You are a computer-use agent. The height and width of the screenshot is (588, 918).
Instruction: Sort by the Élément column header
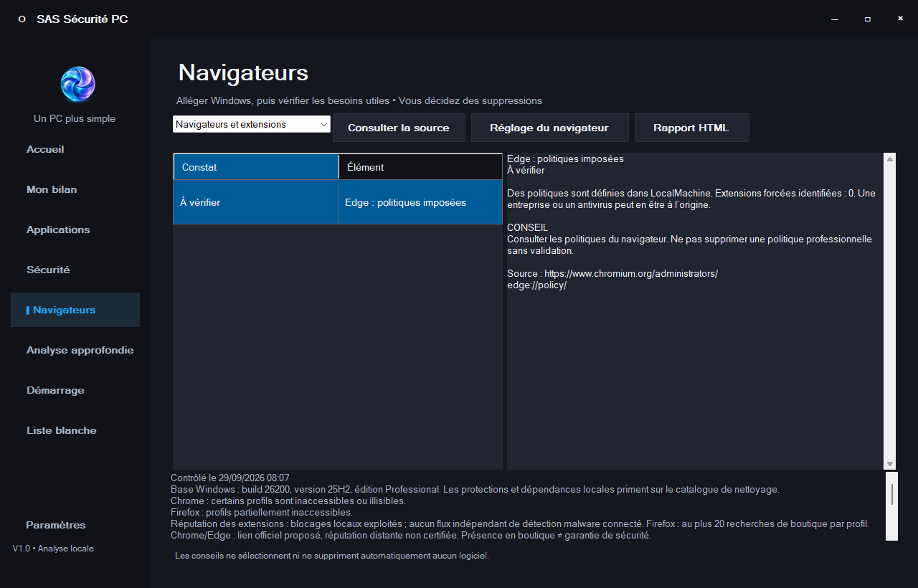tap(421, 167)
